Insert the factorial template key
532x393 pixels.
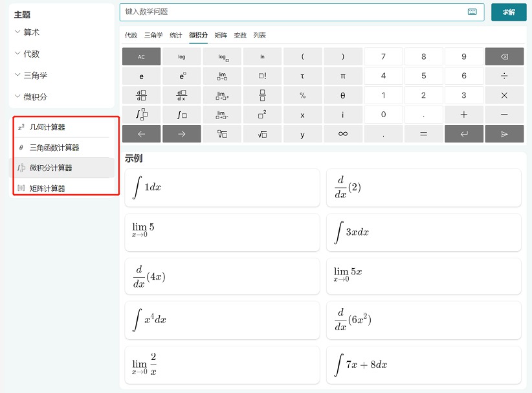pyautogui.click(x=262, y=76)
